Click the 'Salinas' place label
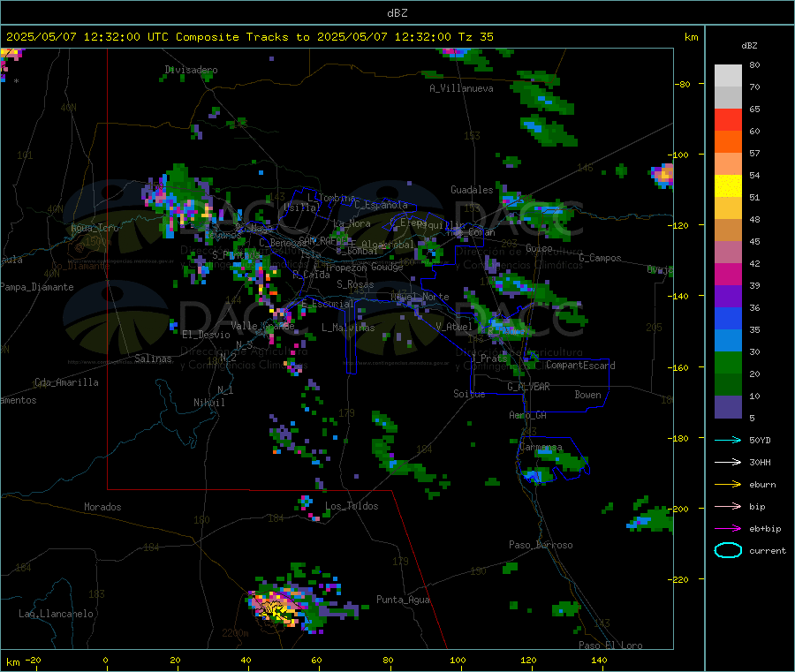795x672 pixels. [x=153, y=359]
